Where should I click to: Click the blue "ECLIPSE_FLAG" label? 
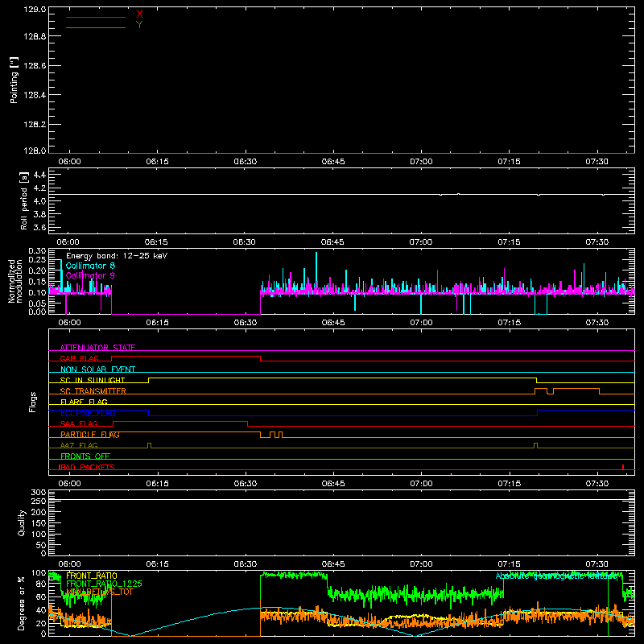pos(88,413)
